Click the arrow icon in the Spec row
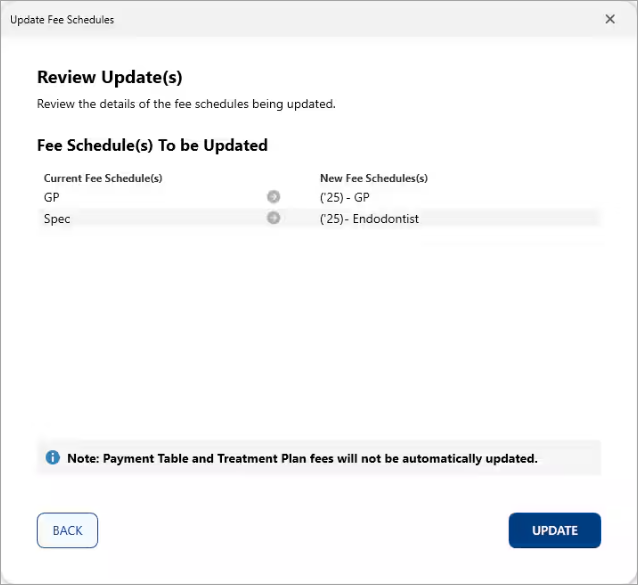Viewport: 638px width, 585px height. (x=273, y=218)
